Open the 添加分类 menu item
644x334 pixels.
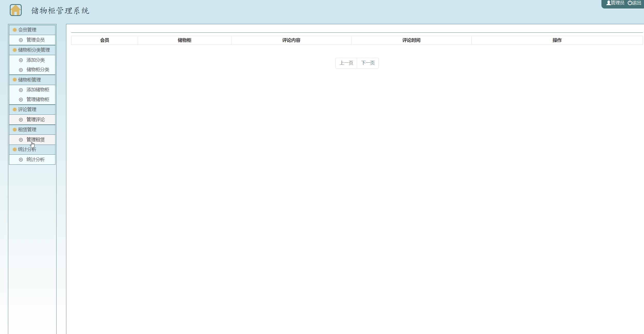pyautogui.click(x=32, y=60)
